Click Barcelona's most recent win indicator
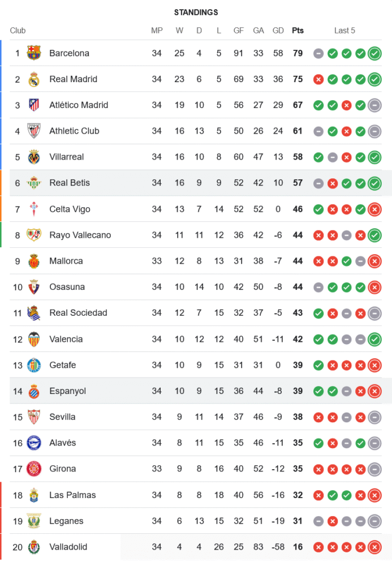This screenshot has width=392, height=566. click(374, 53)
